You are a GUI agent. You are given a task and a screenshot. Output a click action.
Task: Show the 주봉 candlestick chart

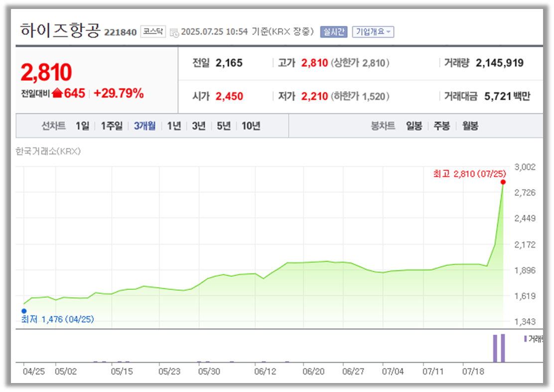click(441, 126)
